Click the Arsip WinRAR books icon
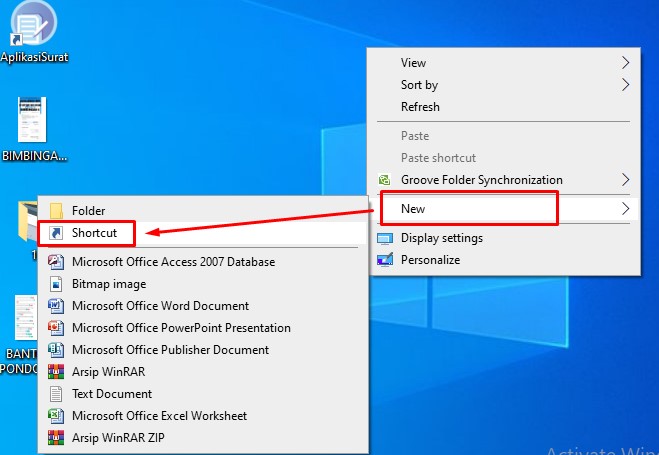 pos(56,372)
